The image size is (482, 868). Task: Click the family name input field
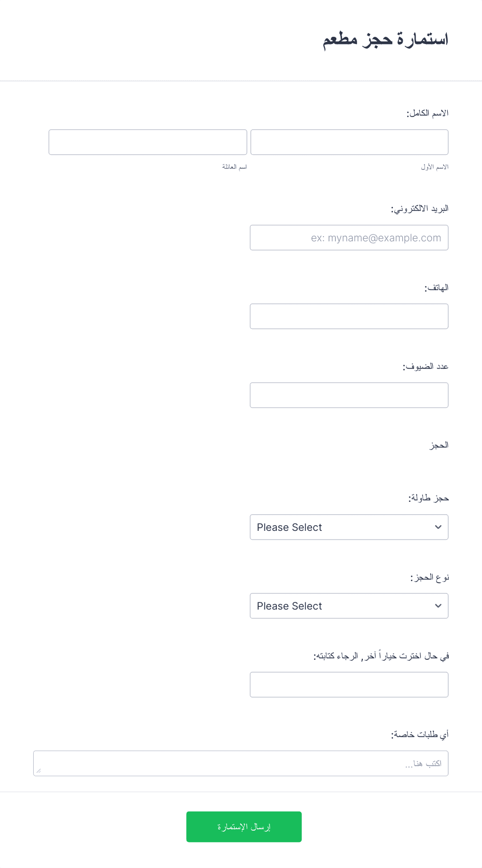coord(148,142)
